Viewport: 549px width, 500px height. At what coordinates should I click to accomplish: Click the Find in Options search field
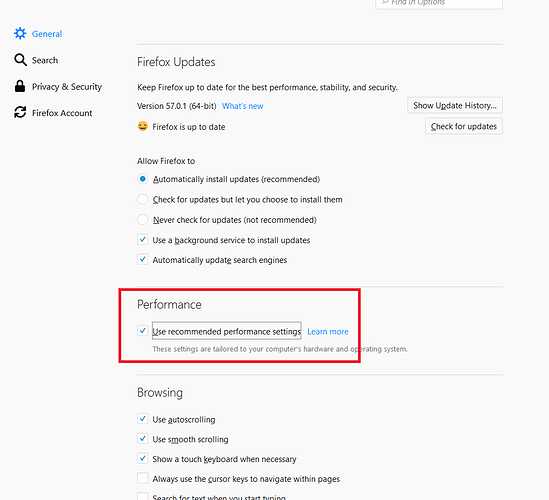click(439, 4)
